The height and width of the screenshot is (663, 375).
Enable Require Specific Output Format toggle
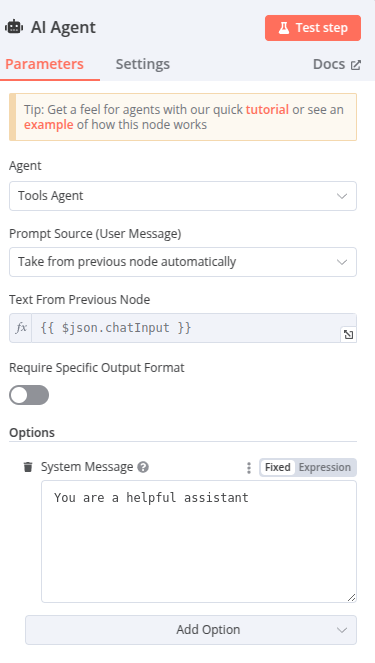point(29,395)
